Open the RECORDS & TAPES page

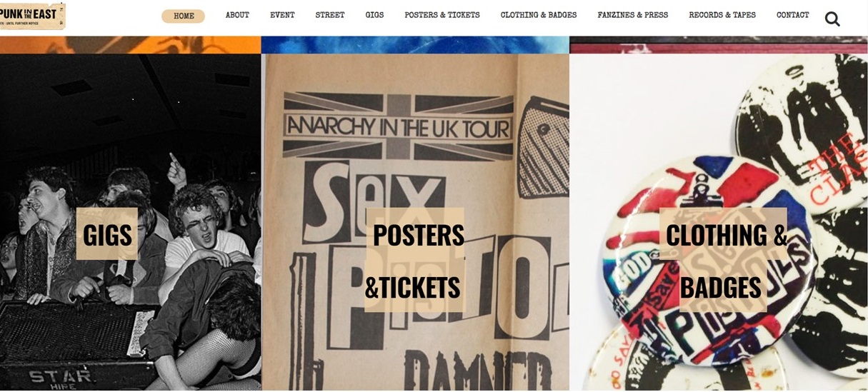(x=722, y=15)
